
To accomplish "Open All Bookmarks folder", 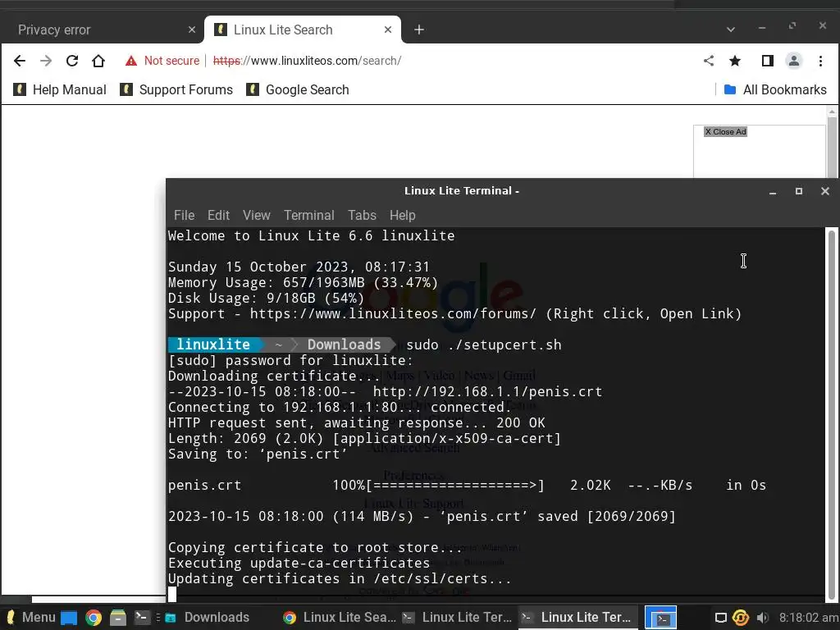I will click(775, 89).
